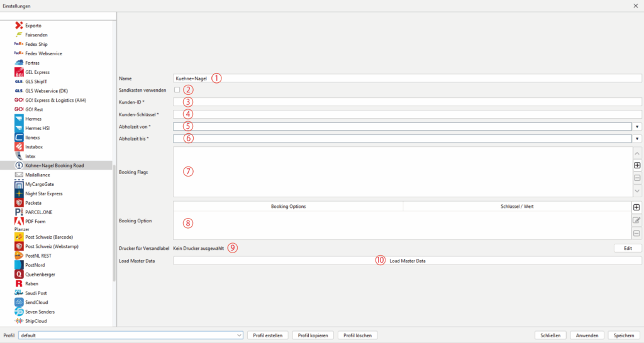Add a Booking Option with plus icon

(636, 207)
